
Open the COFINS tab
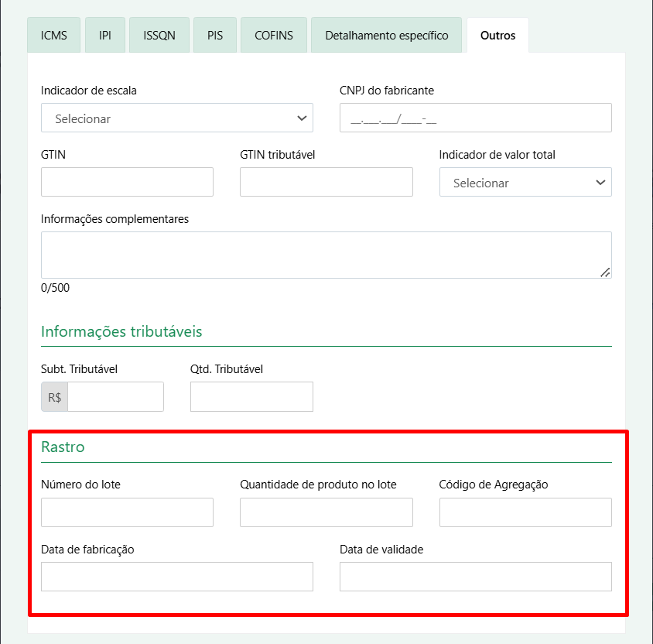274,36
